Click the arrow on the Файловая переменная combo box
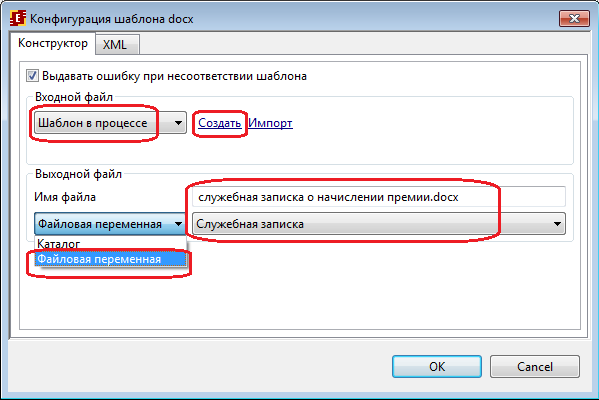The image size is (599, 400). (x=178, y=224)
